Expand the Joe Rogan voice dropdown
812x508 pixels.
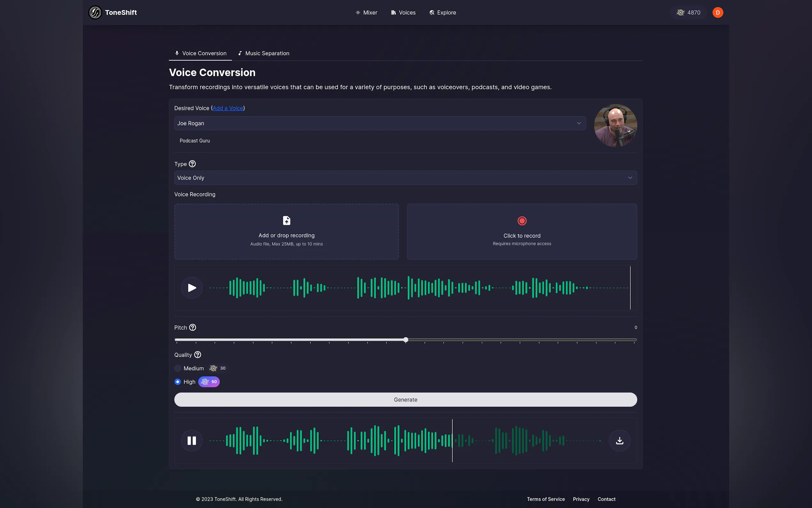[380, 123]
